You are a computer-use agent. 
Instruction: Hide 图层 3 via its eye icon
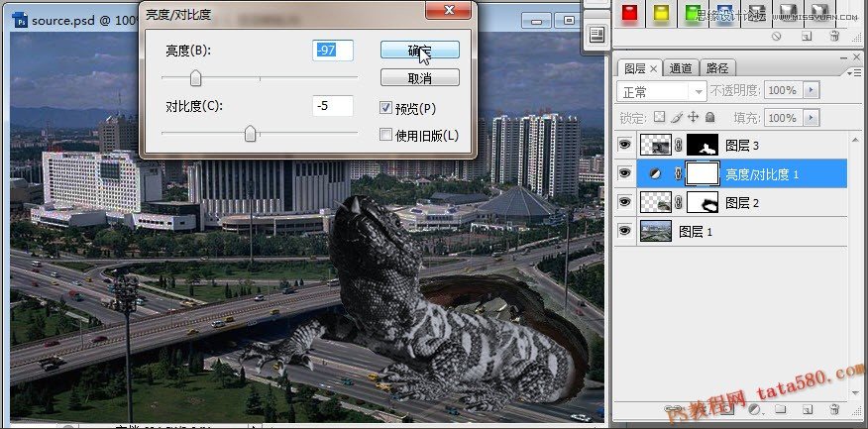click(x=625, y=145)
